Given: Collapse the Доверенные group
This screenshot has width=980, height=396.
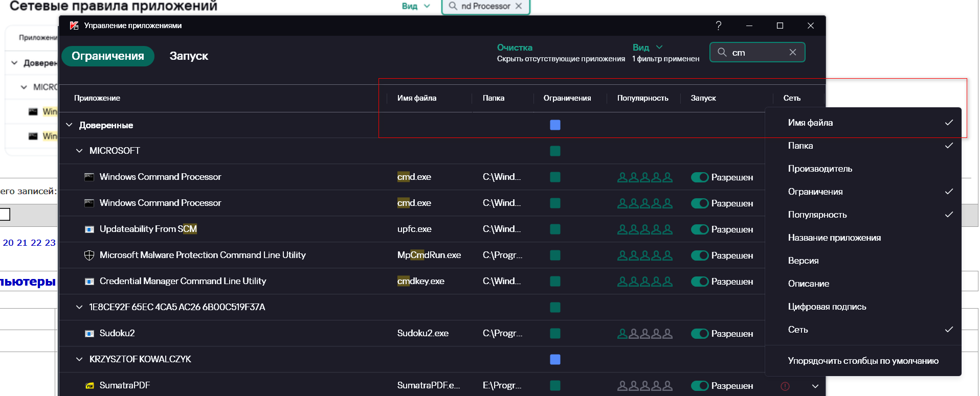Looking at the screenshot, I should (69, 125).
